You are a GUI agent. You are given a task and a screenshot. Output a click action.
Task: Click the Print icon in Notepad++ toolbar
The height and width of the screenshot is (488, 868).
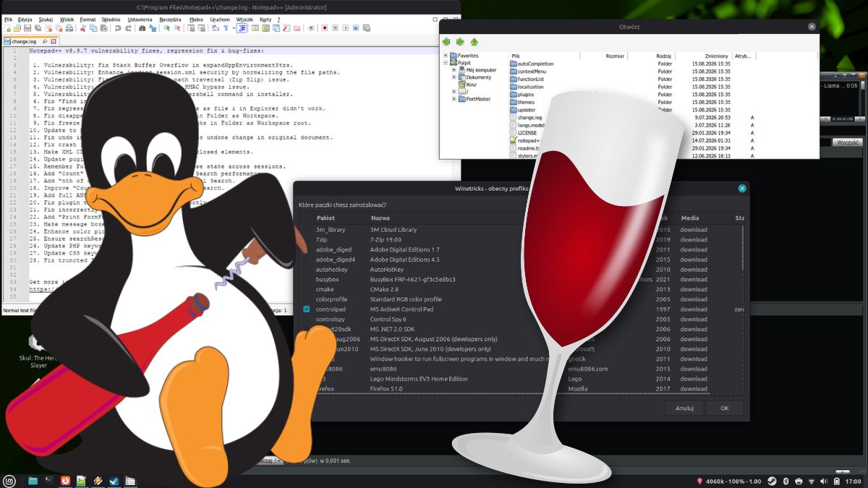tap(69, 28)
